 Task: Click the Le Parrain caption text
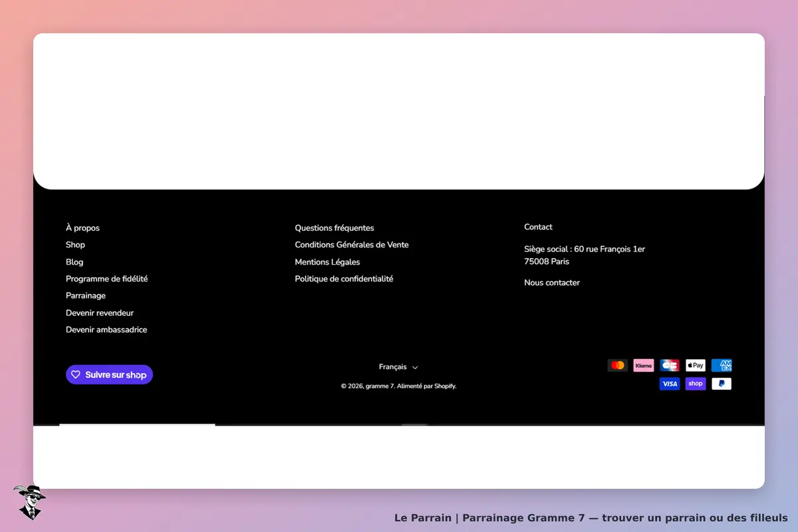click(591, 518)
